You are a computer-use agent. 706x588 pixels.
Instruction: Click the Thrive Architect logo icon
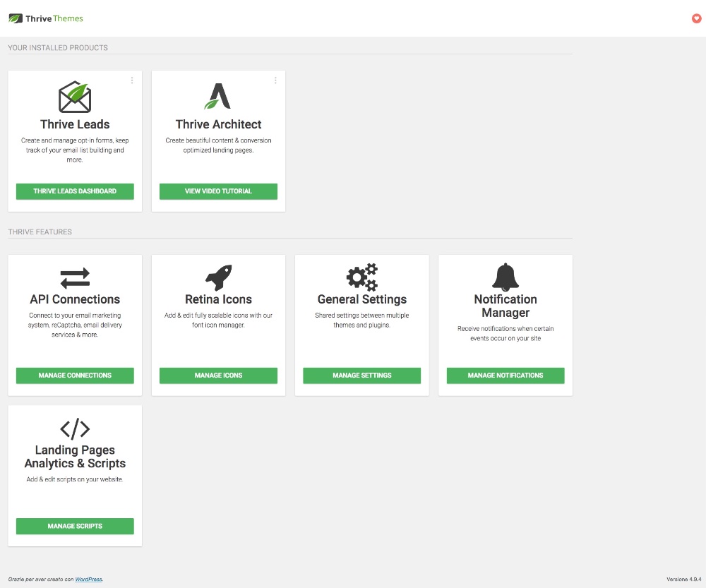218,96
